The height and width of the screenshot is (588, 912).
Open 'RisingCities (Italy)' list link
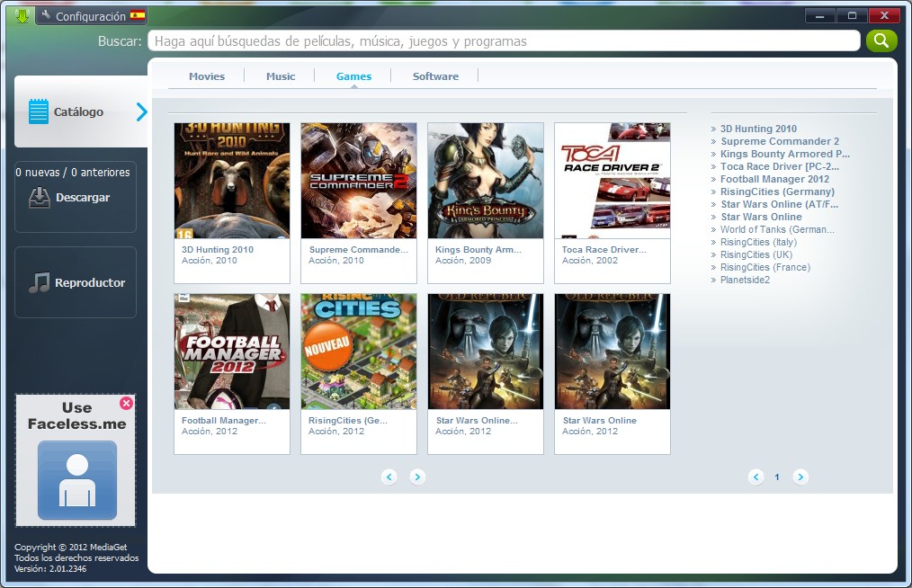pos(758,242)
